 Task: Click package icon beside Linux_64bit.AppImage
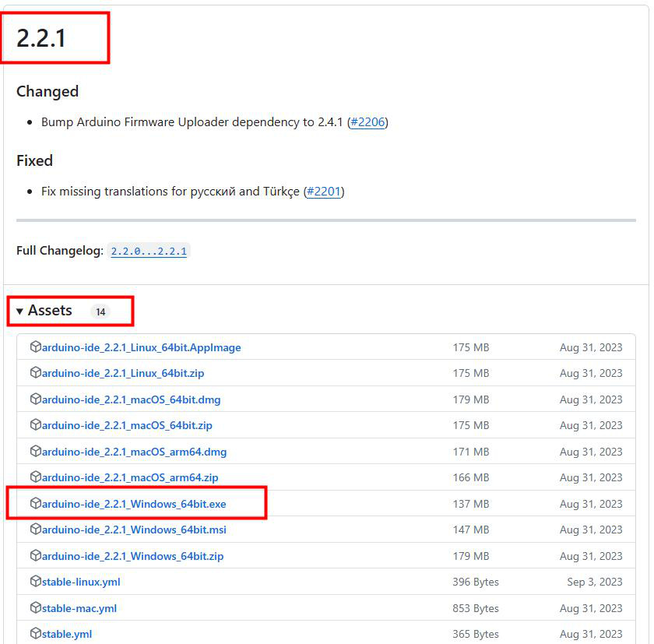(36, 347)
